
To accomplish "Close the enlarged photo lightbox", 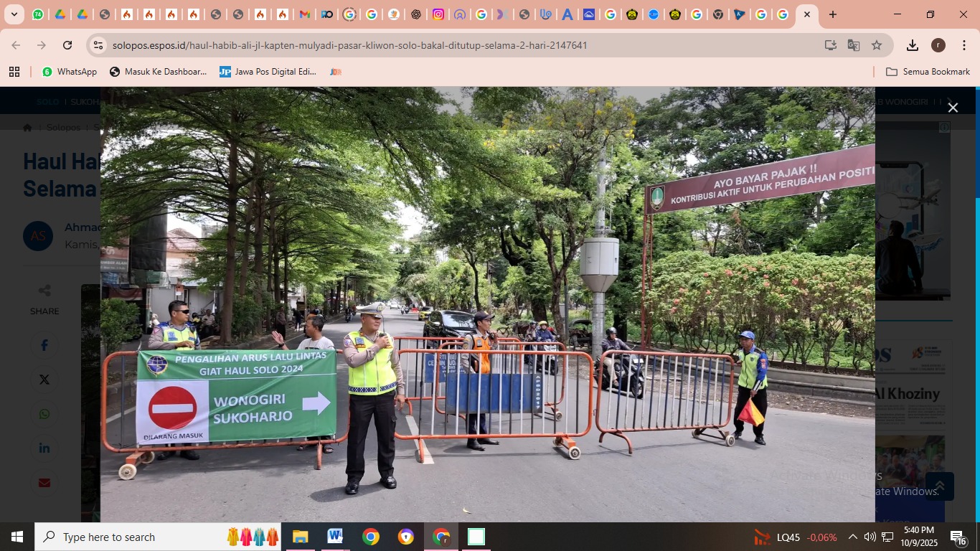I will [953, 108].
